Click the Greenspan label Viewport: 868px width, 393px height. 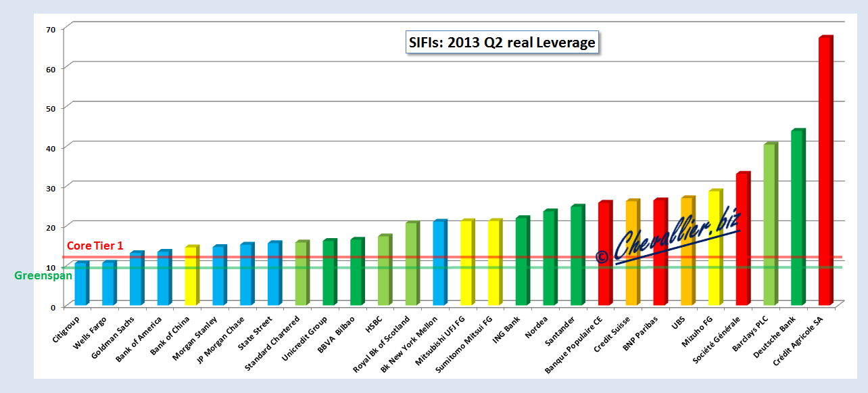43,276
